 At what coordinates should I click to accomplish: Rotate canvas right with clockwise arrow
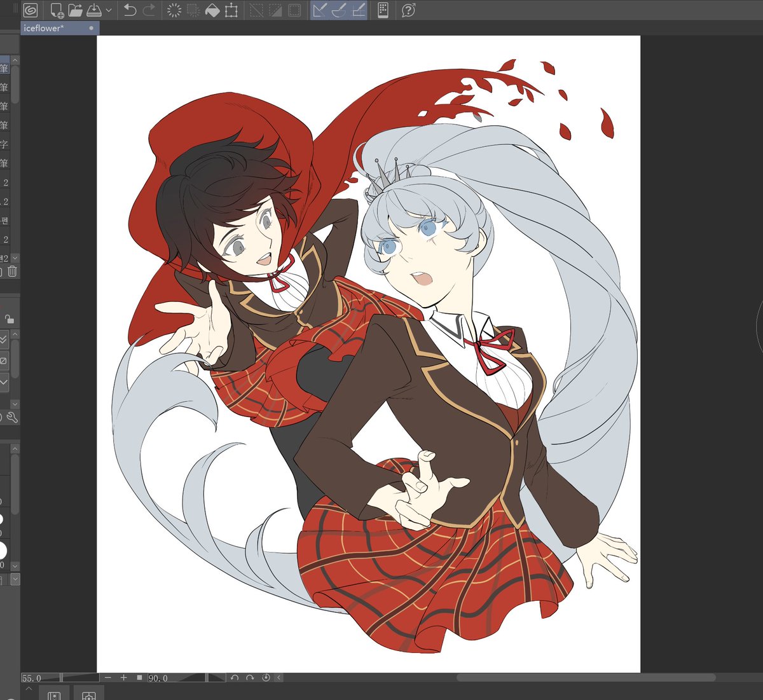tap(251, 678)
